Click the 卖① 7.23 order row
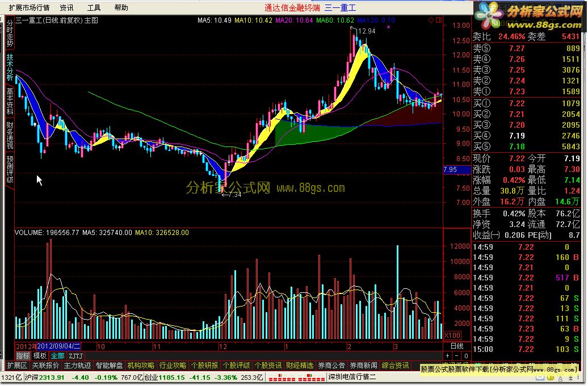Screen dimensions: 588x386 click(x=526, y=91)
